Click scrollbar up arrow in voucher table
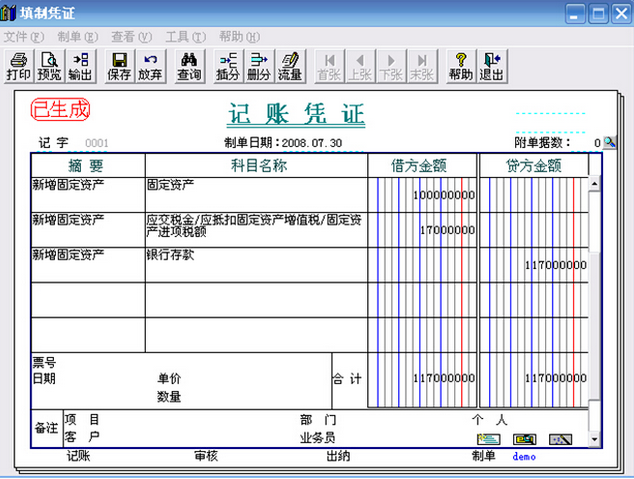The height and width of the screenshot is (479, 634). click(x=594, y=184)
